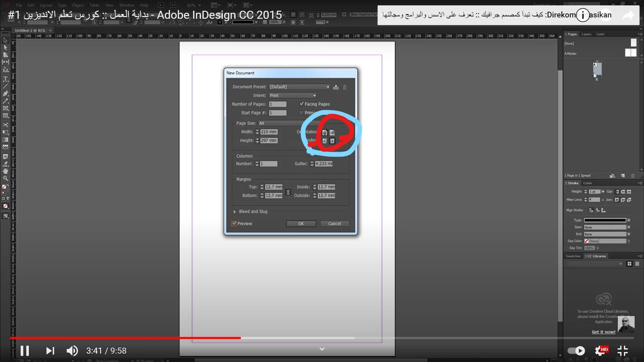Toggle the Preview checkbox
The width and height of the screenshot is (644, 362).
coord(234,224)
